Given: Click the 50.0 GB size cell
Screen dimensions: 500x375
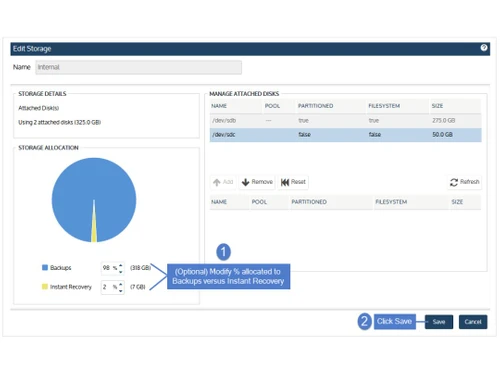Looking at the screenshot, I should click(442, 135).
